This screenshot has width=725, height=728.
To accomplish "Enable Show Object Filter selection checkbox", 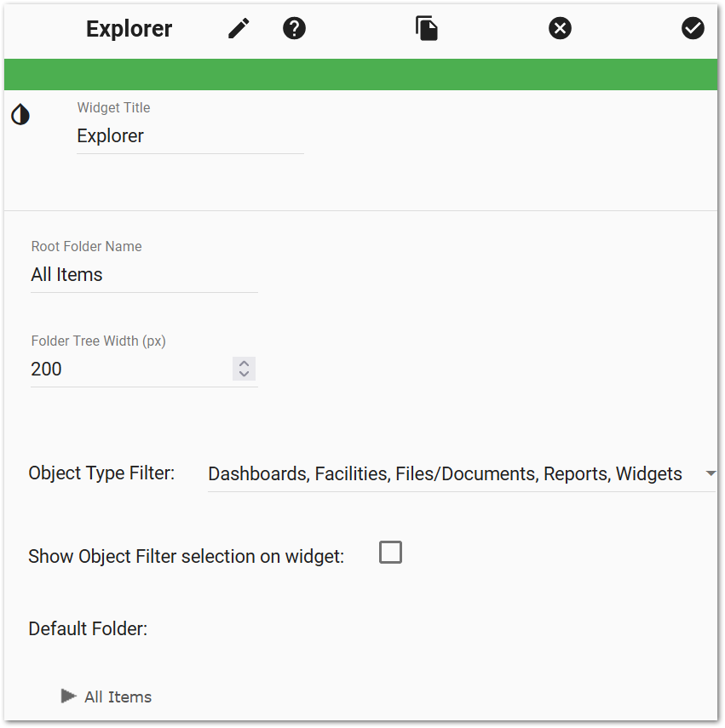I will click(x=390, y=552).
